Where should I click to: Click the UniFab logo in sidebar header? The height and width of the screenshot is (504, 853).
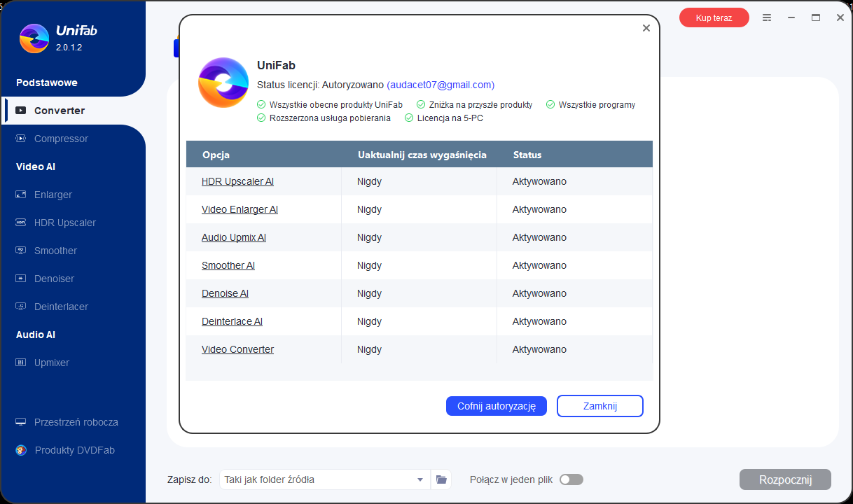tap(34, 38)
